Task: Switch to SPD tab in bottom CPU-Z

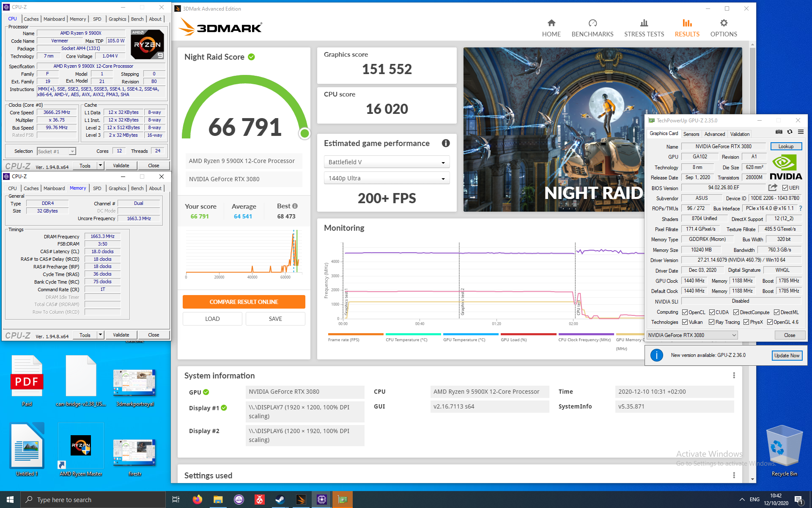Action: point(97,188)
